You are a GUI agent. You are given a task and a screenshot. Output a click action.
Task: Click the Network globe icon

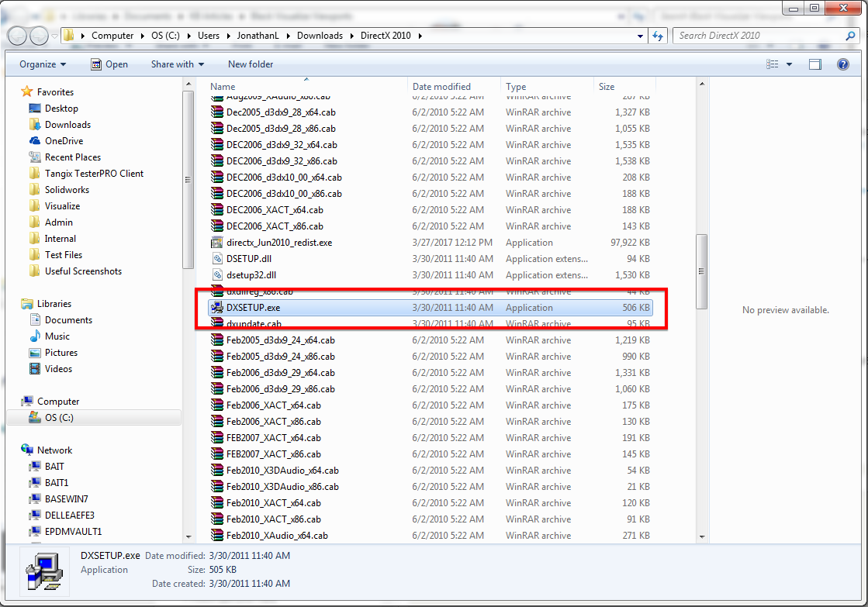26,450
